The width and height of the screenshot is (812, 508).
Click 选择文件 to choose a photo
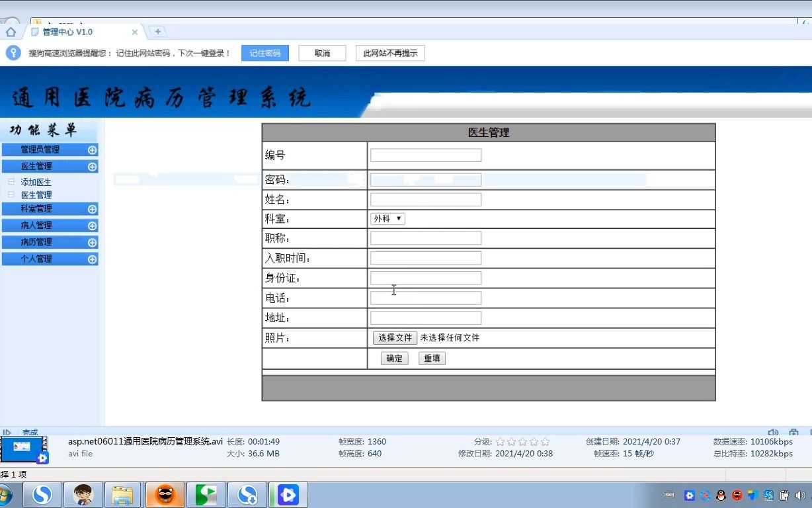pos(395,337)
